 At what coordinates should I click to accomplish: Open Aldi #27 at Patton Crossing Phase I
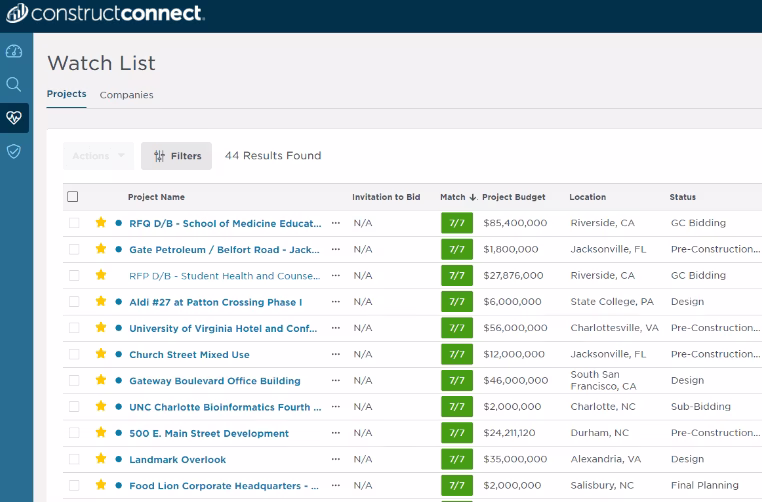coord(215,302)
